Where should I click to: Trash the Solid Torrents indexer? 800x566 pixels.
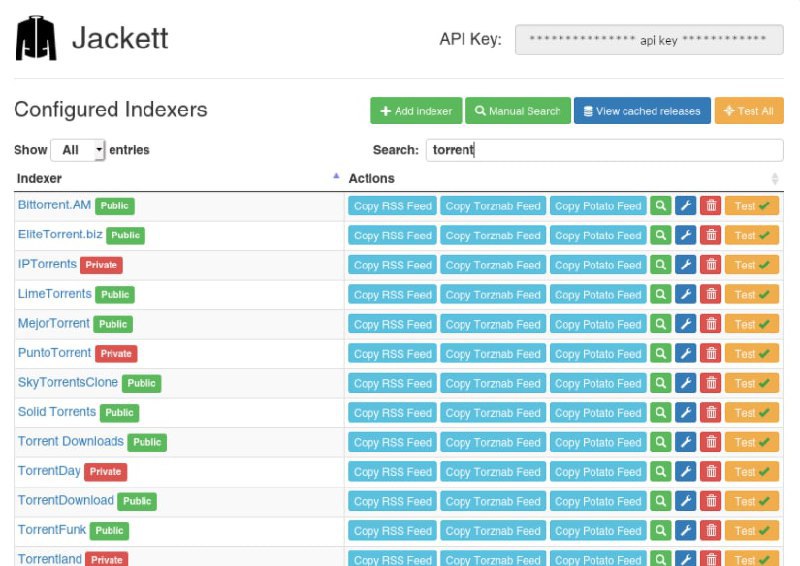pyautogui.click(x=711, y=412)
